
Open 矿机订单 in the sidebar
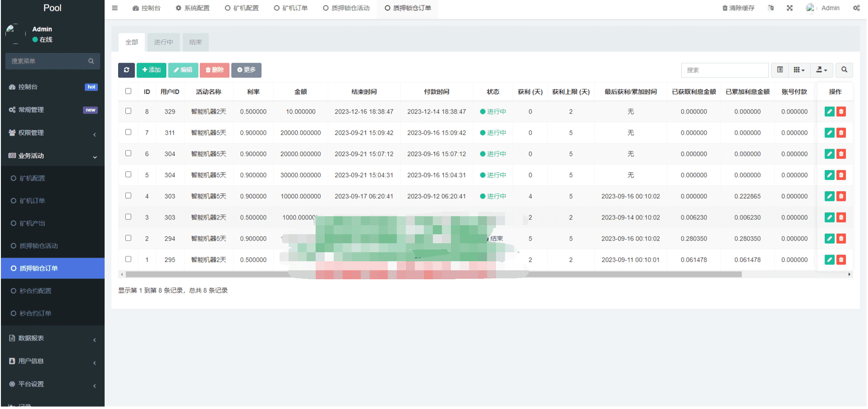(32, 201)
